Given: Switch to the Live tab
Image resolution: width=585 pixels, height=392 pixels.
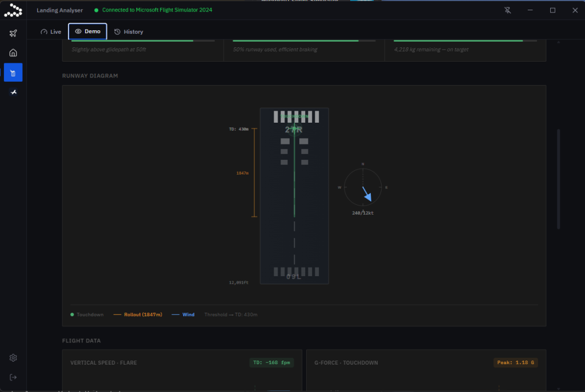Looking at the screenshot, I should (x=51, y=32).
